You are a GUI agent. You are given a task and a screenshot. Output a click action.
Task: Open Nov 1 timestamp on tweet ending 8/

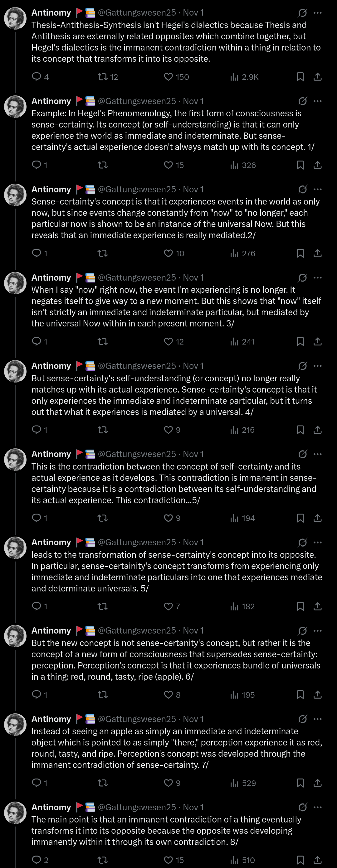pos(193,807)
